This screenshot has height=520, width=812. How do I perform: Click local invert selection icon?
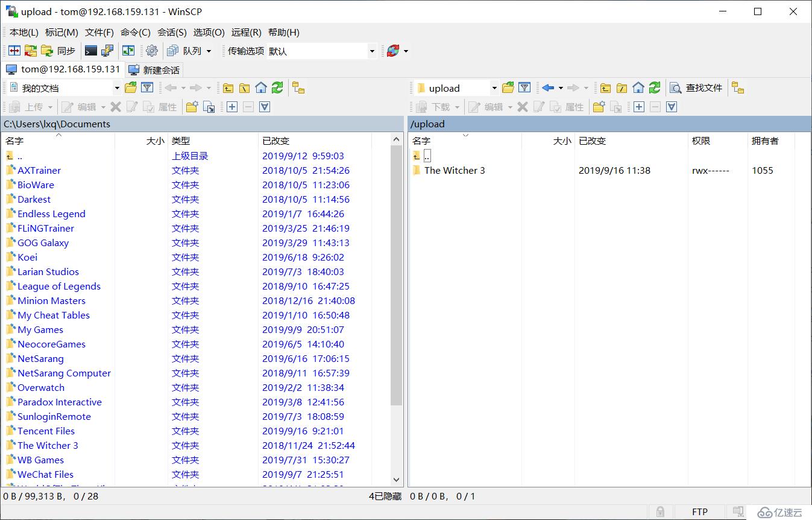tap(264, 107)
